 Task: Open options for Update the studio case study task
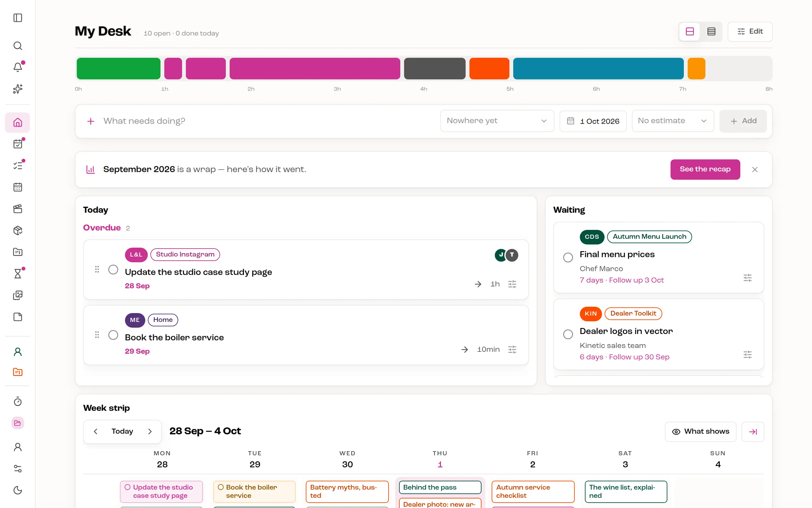[512, 284]
